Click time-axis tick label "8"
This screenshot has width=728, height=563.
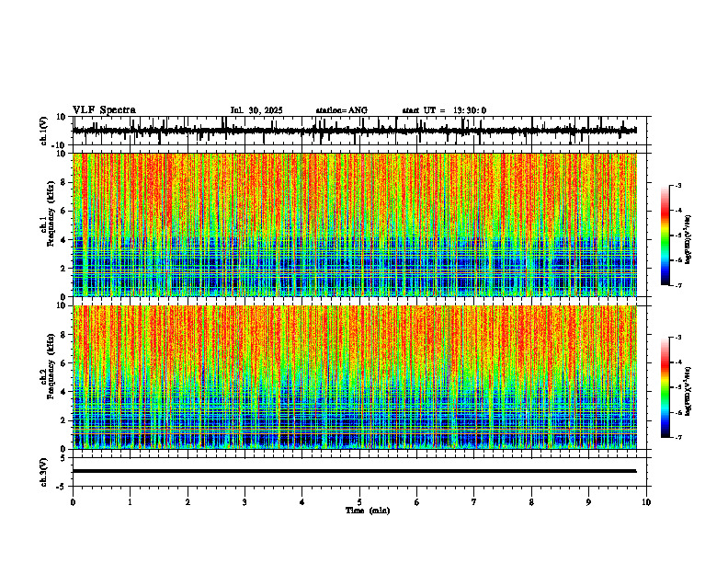tap(531, 502)
